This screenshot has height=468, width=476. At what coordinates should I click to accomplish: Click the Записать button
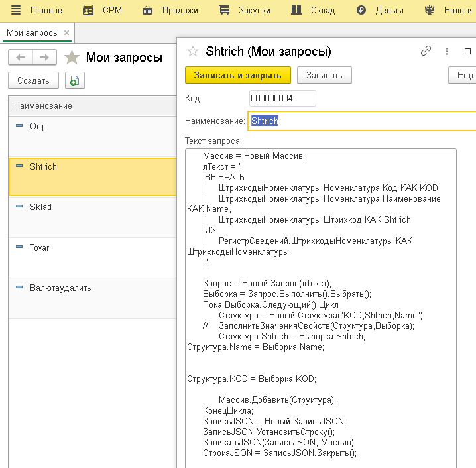(x=324, y=75)
